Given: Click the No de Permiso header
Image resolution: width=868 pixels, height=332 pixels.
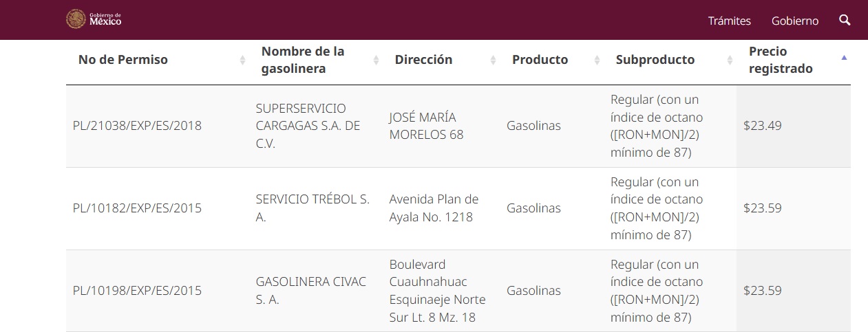Looking at the screenshot, I should pyautogui.click(x=123, y=60).
